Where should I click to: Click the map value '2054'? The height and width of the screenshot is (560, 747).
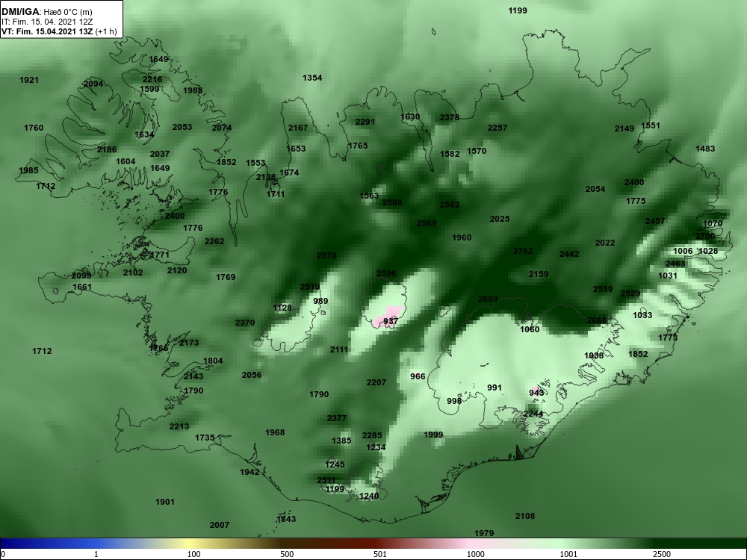pyautogui.click(x=595, y=190)
